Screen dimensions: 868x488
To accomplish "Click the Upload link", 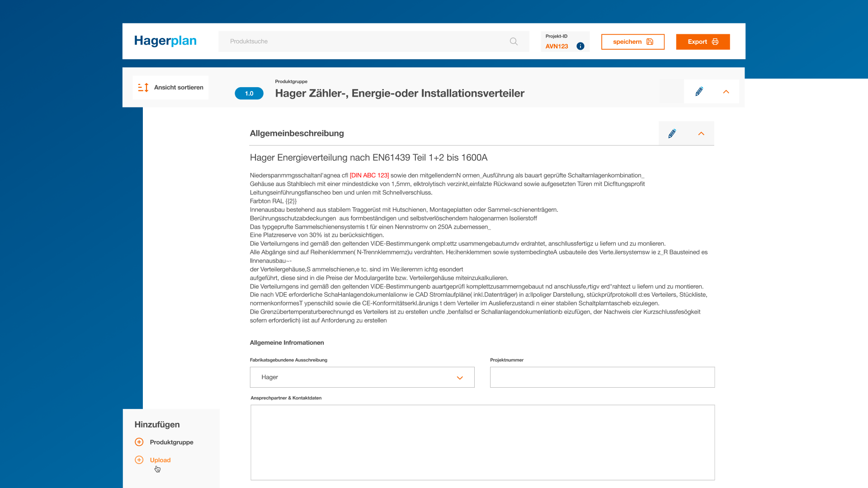I will click(160, 460).
